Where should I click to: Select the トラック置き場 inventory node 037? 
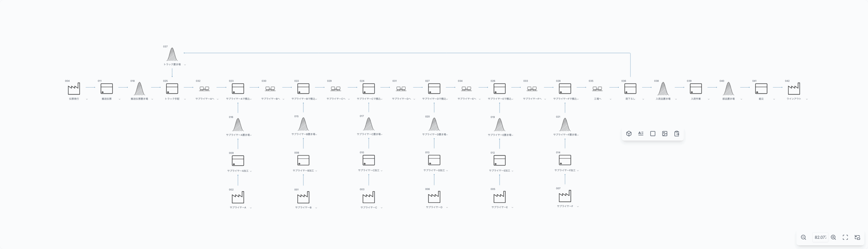[x=172, y=55]
